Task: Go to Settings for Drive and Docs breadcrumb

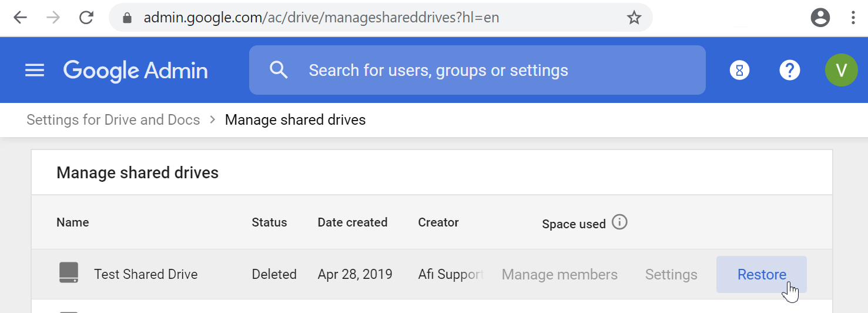Action: [113, 120]
